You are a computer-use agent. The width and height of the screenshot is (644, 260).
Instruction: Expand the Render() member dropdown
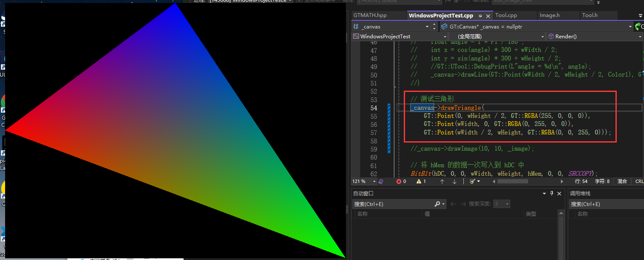(639, 37)
